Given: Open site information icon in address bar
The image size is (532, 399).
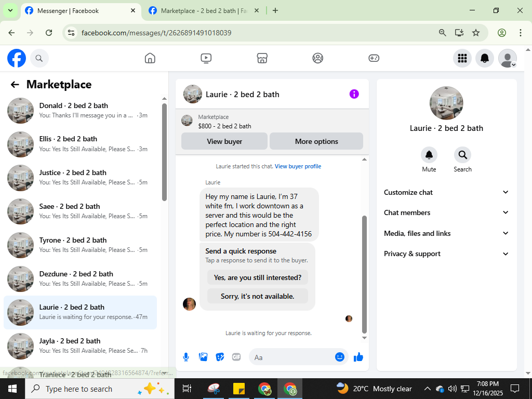Looking at the screenshot, I should click(71, 33).
